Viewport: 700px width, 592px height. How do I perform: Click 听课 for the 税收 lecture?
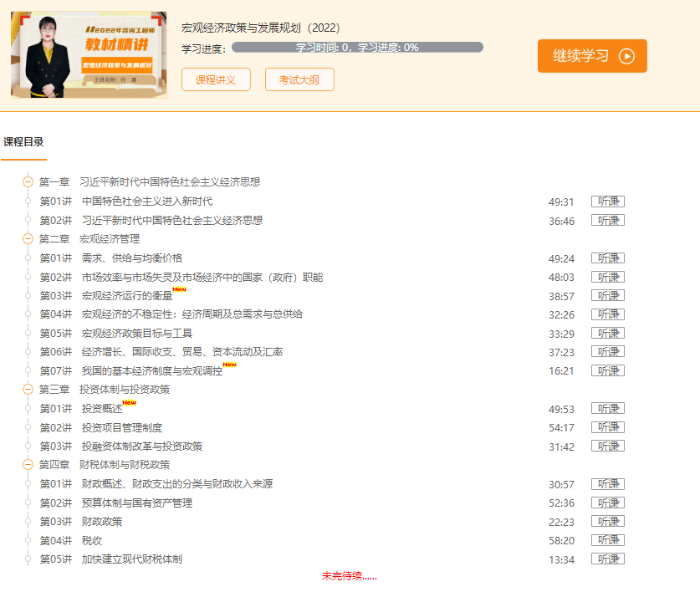coord(607,539)
